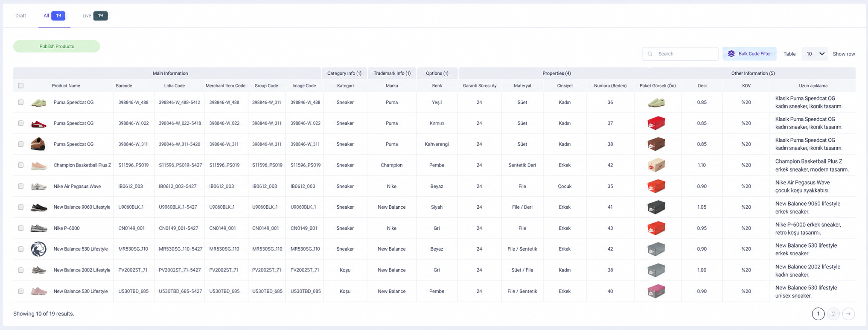Click the Other Information (5) group header

[753, 73]
